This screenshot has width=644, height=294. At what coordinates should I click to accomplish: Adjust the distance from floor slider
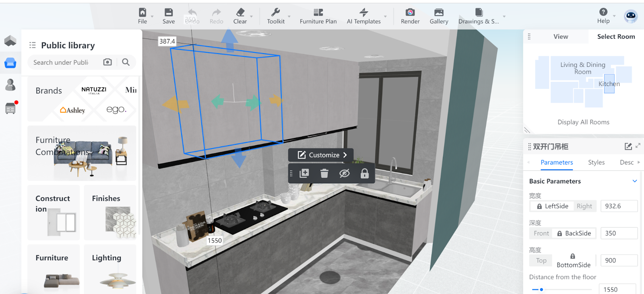click(x=541, y=290)
